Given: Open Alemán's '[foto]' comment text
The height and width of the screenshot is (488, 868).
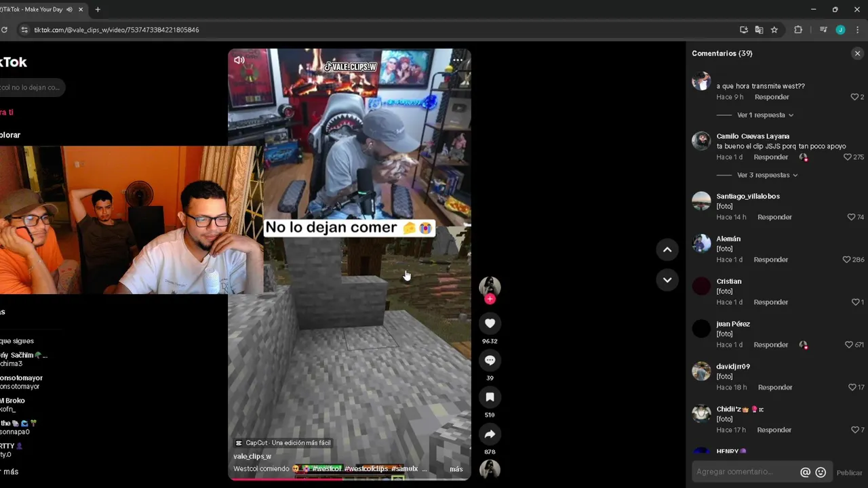Looking at the screenshot, I should point(725,249).
